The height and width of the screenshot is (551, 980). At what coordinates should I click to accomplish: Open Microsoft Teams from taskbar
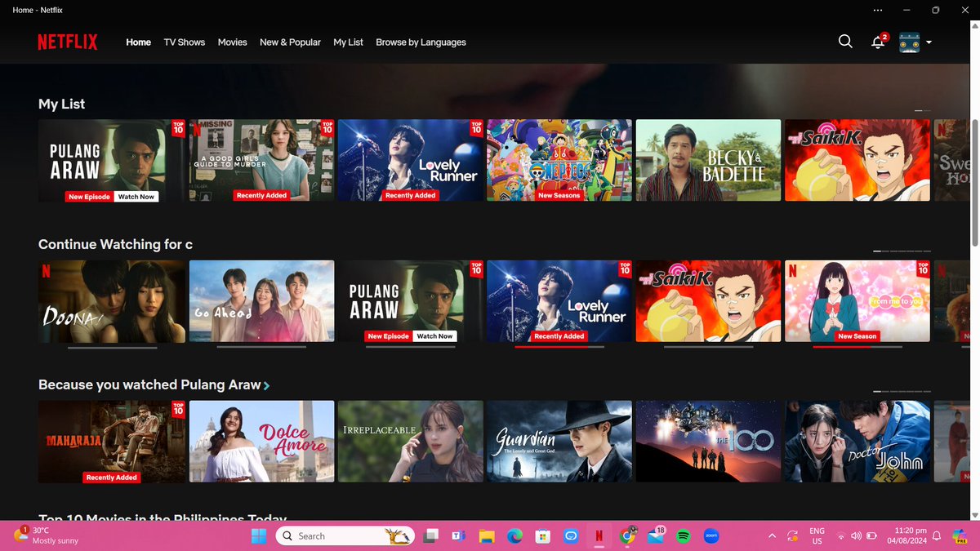point(458,536)
